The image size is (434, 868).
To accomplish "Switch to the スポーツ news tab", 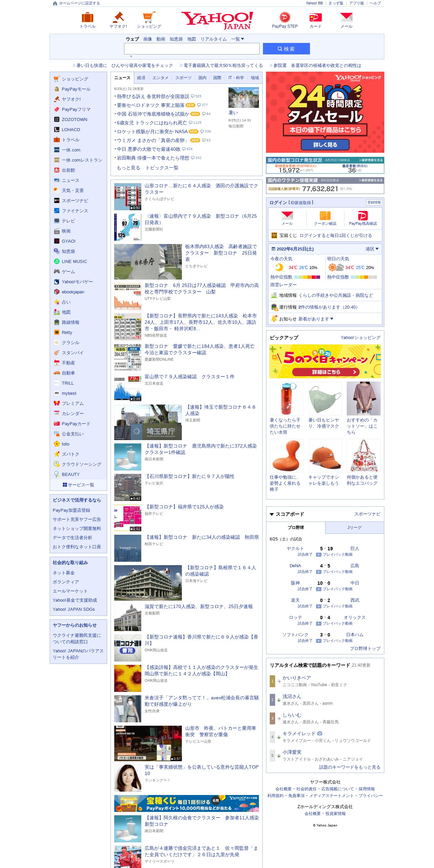I will tap(183, 78).
